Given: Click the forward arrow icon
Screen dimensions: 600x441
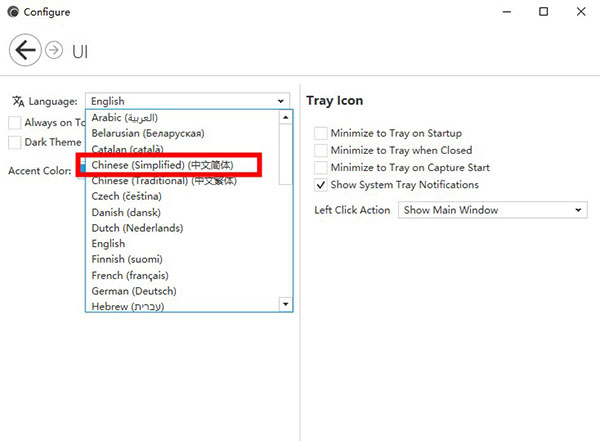Looking at the screenshot, I should [55, 50].
